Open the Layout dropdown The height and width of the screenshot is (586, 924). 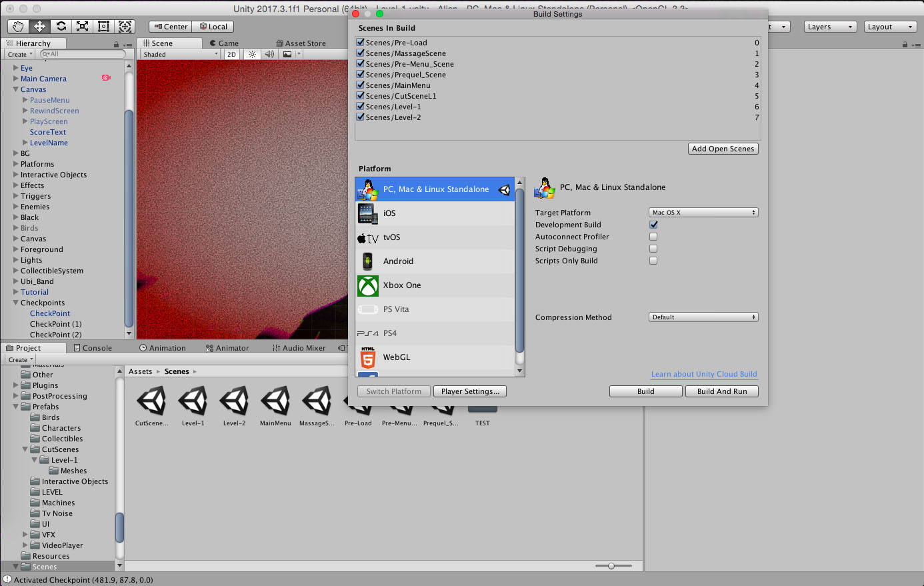click(x=891, y=27)
